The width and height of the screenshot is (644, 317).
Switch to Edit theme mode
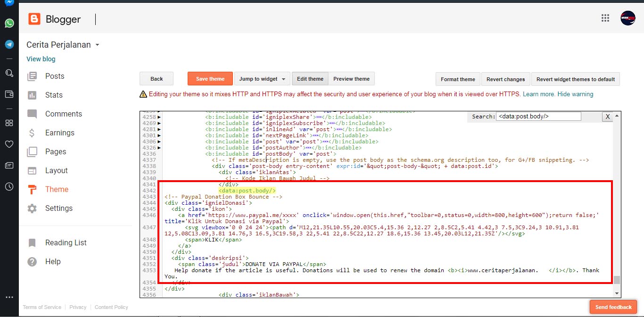[310, 79]
